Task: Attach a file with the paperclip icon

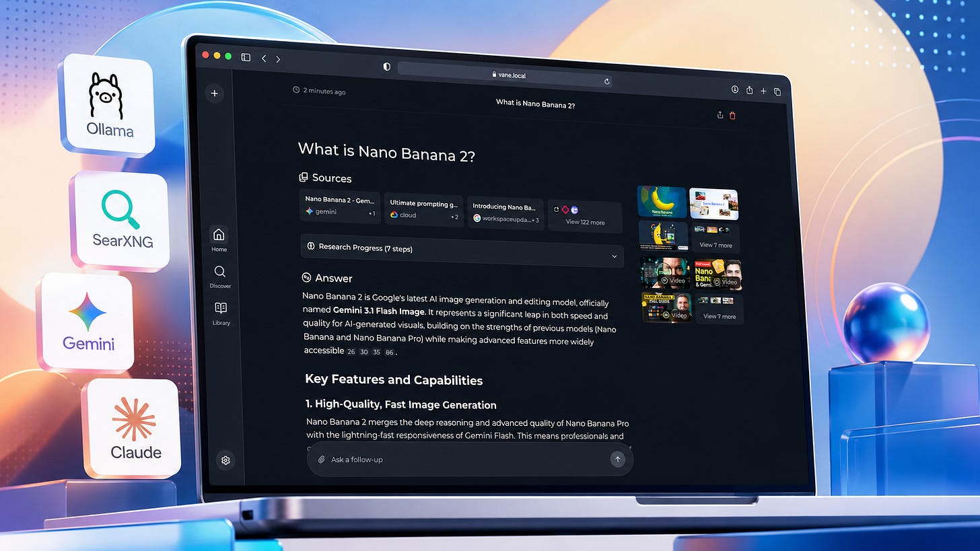Action: pos(321,460)
